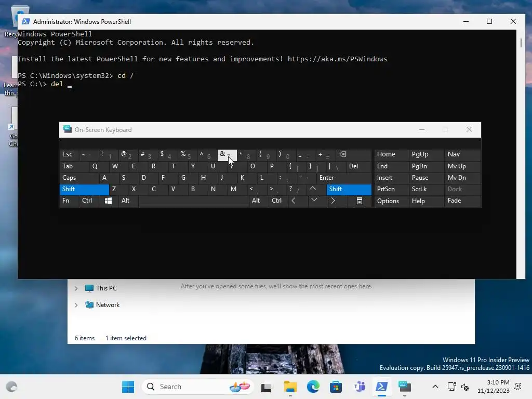
Task: Click the Help key on On-Screen Keyboard
Action: (x=426, y=201)
